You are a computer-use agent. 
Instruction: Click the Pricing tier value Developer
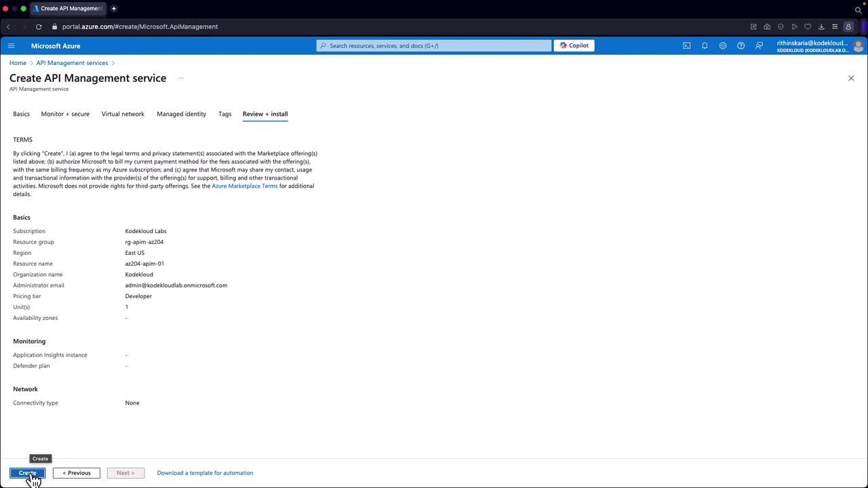coord(138,296)
